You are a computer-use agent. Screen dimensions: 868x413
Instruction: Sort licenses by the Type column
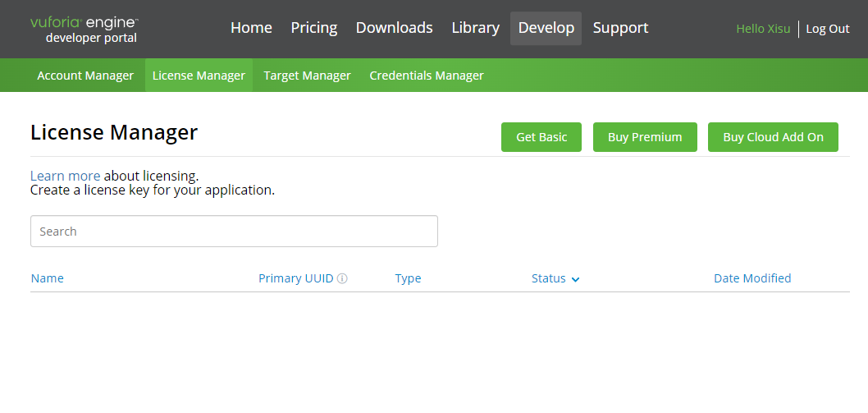[408, 278]
